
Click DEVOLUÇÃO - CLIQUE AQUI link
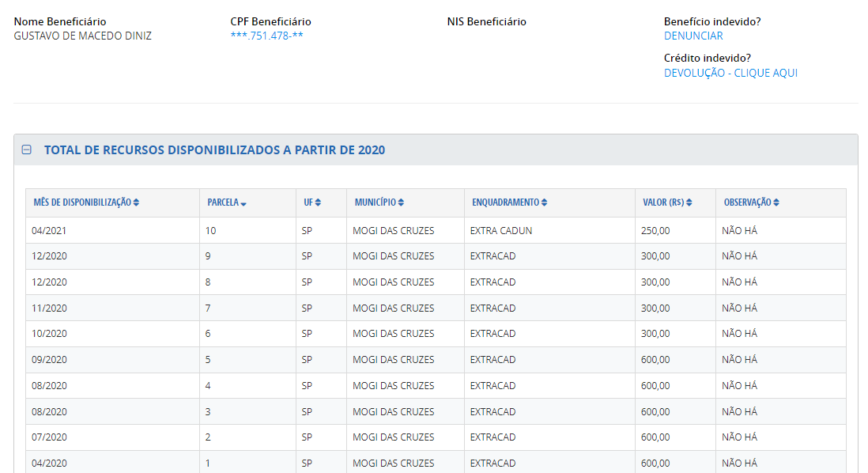(730, 73)
